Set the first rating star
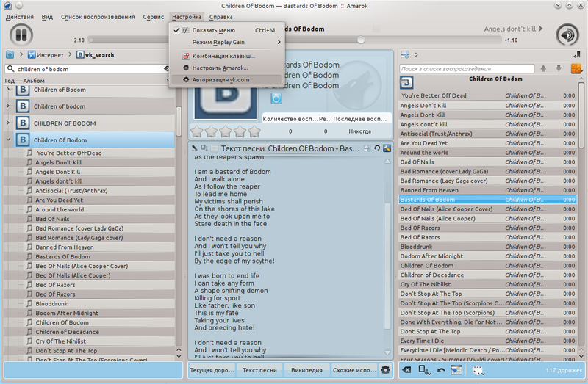This screenshot has height=384, width=588. click(x=197, y=131)
